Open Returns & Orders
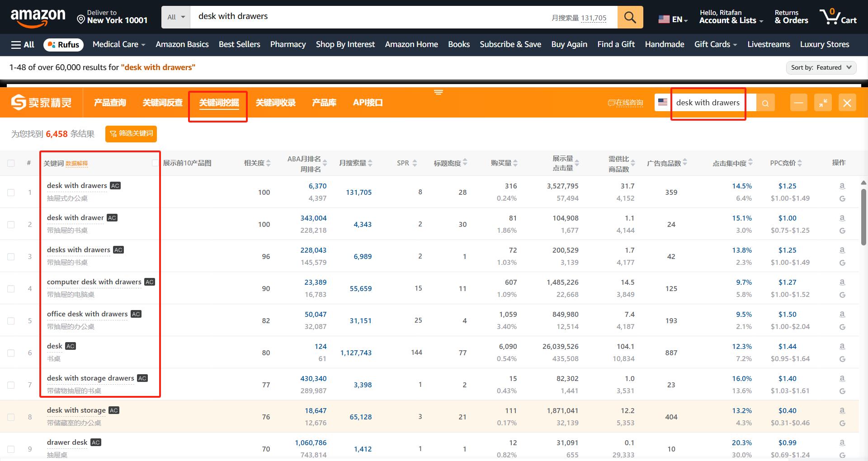Viewport: 868px width, 461px height. [x=791, y=17]
